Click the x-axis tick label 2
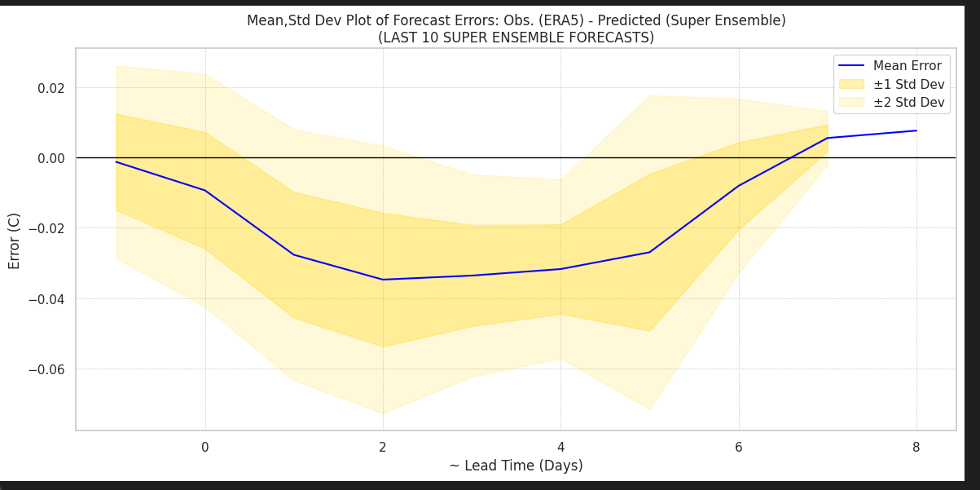The image size is (980, 490). (383, 447)
